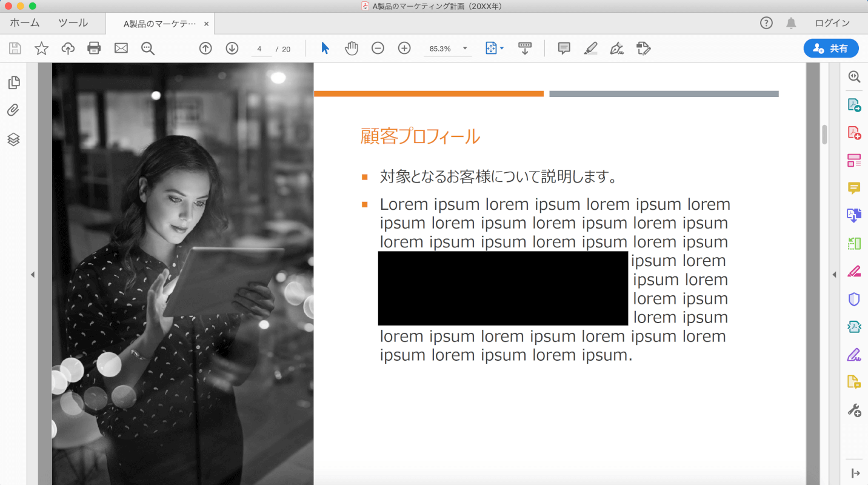Open the layers panel
868x485 pixels.
tap(13, 139)
